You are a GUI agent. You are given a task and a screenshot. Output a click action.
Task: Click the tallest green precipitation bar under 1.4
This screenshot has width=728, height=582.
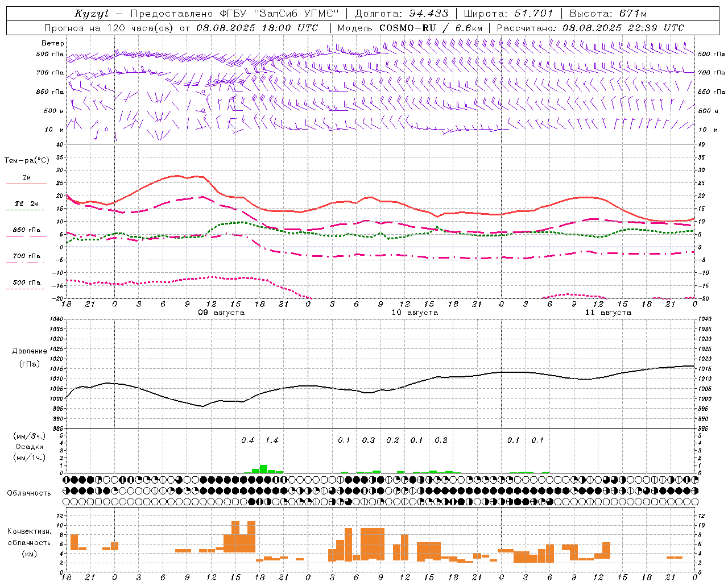[263, 469]
